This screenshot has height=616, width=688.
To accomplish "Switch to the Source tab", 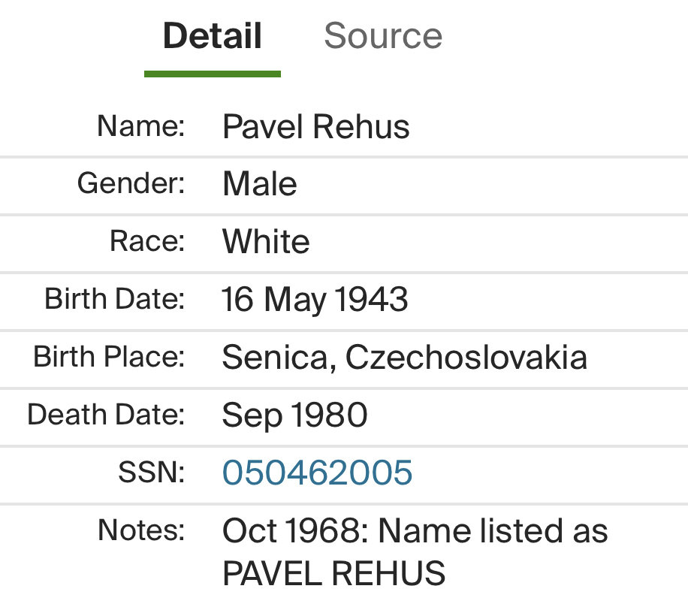I will point(383,36).
